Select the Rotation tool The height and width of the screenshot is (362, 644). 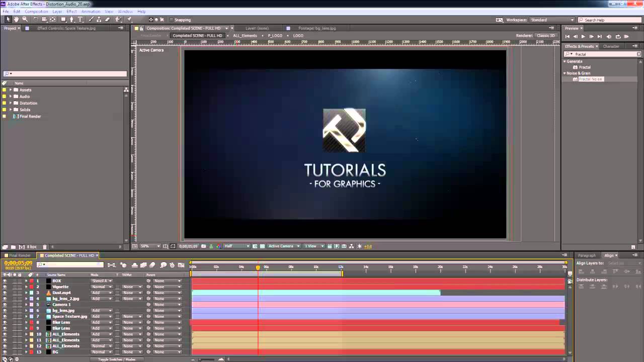coord(35,20)
